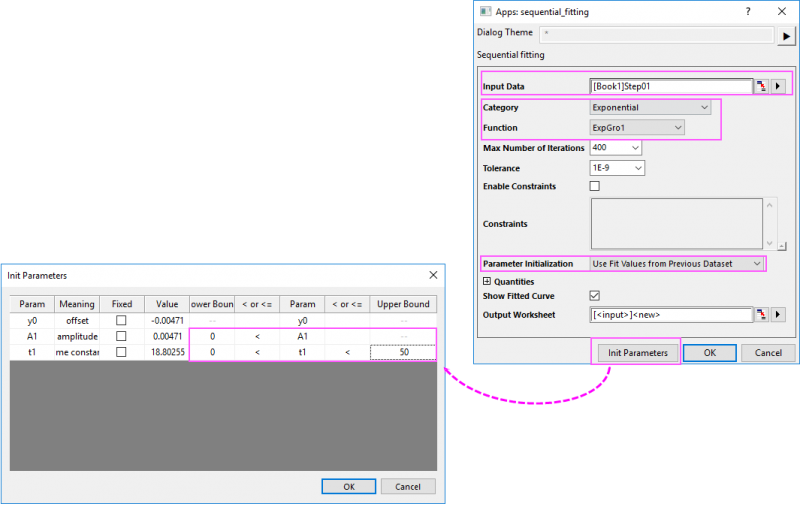
Task: Open the Input Data arrow flyout button
Action: coord(779,87)
